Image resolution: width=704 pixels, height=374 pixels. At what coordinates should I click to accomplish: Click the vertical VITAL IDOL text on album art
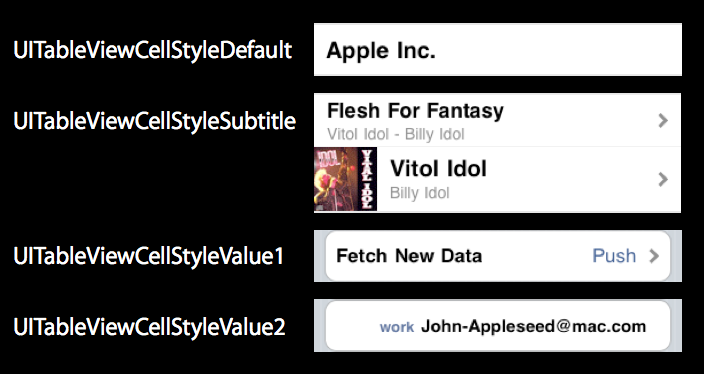[367, 179]
